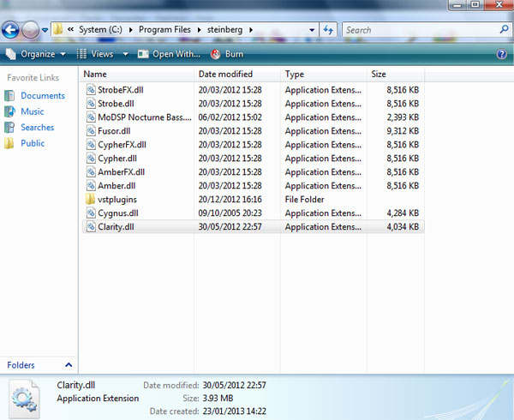Click the steinberg breadcrumb

pyautogui.click(x=224, y=29)
